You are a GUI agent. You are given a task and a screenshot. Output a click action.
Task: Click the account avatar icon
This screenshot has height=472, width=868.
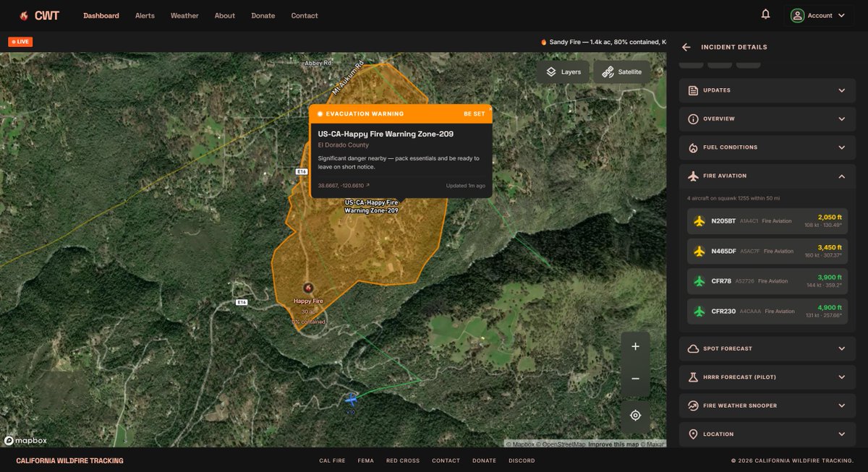(797, 15)
